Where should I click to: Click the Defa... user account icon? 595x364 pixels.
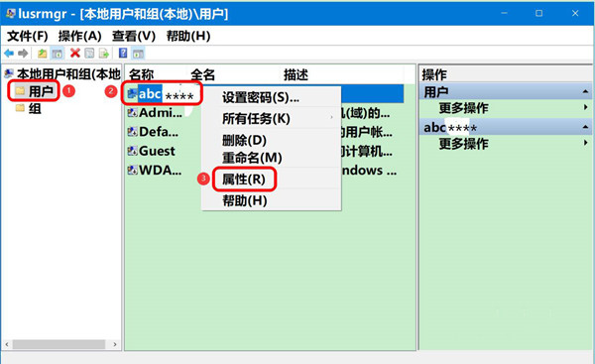(x=133, y=132)
